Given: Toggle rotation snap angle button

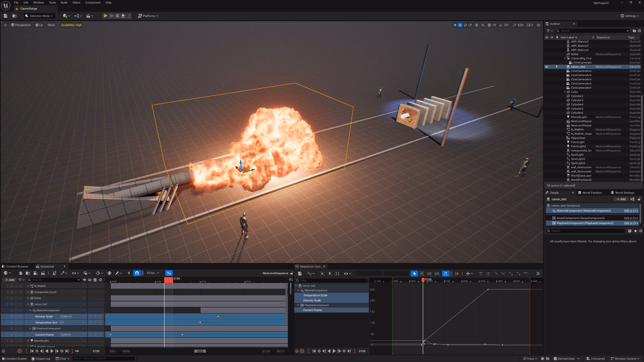Looking at the screenshot, I should point(501,25).
